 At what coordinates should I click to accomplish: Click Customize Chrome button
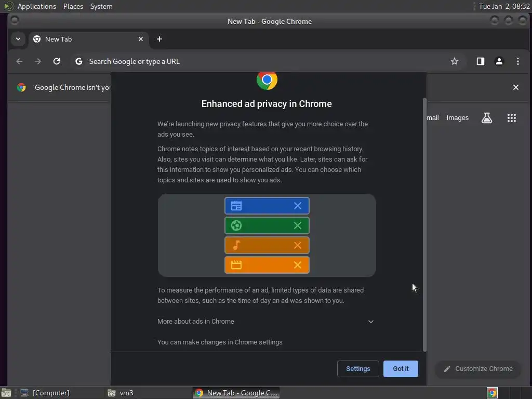(478, 368)
